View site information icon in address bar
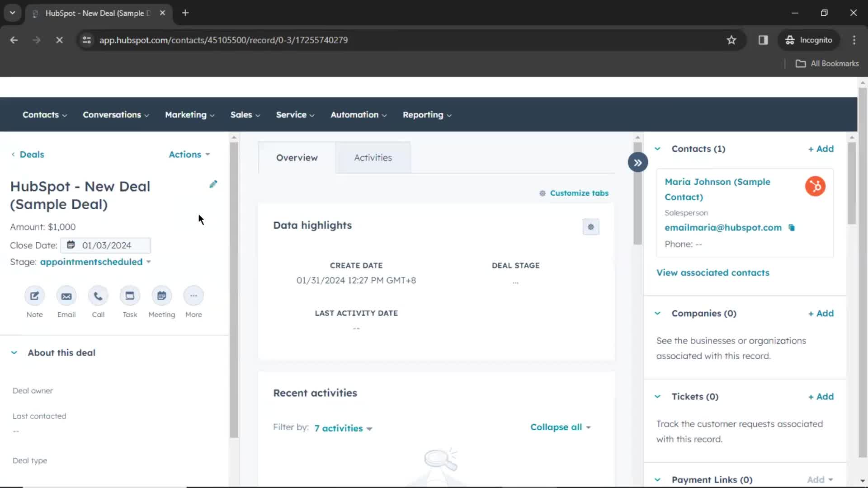This screenshot has height=488, width=868. click(x=87, y=40)
